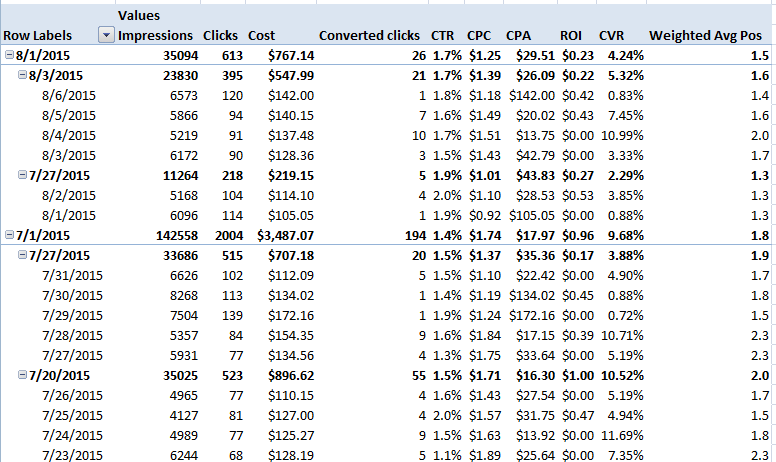Select the impressions cell 6573

coord(184,95)
